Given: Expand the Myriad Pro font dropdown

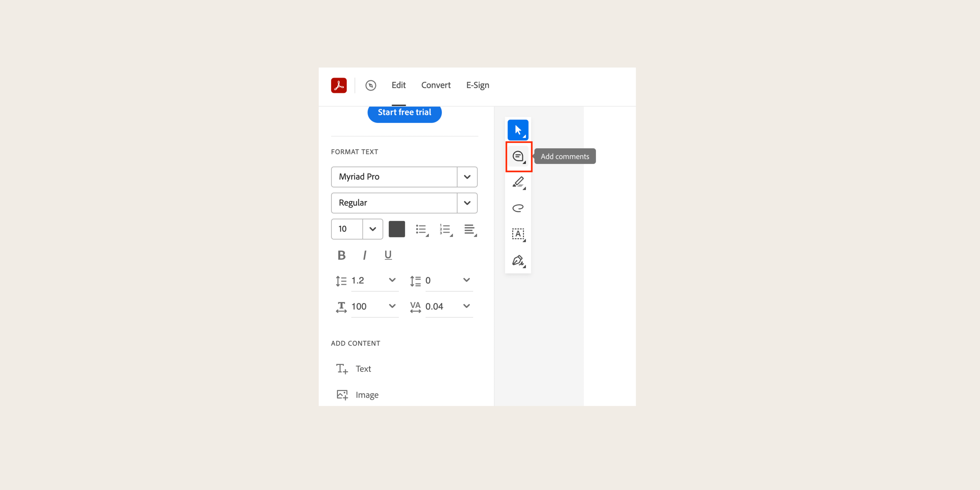Looking at the screenshot, I should (467, 177).
